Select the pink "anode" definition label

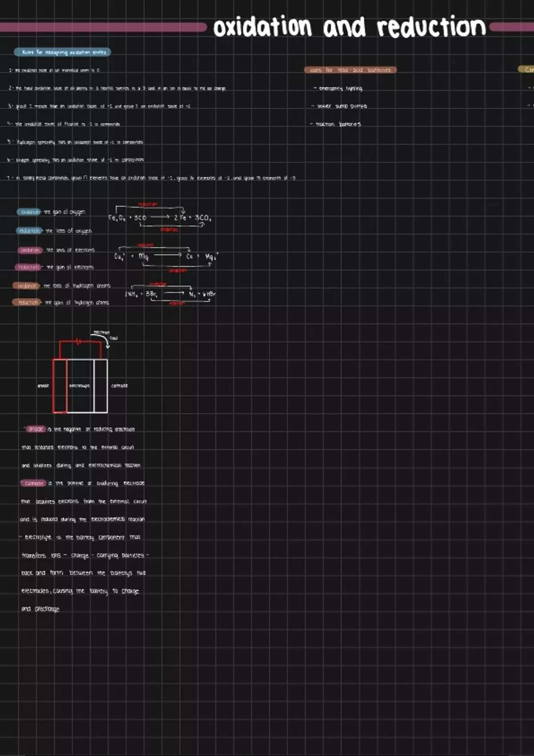point(36,429)
